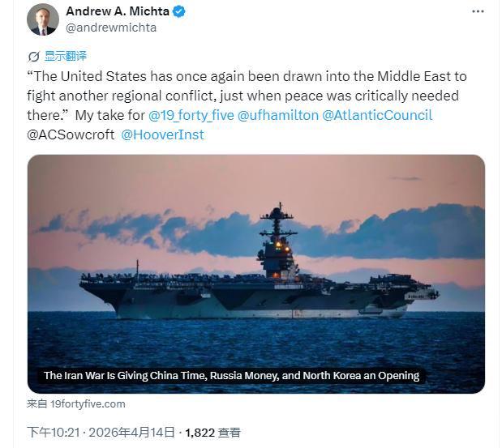Open the @19_forty_five mention
502x448 pixels.
191,115
